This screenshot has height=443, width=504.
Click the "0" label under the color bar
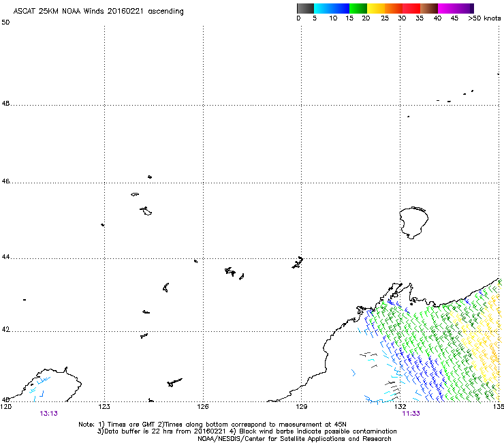(x=298, y=18)
